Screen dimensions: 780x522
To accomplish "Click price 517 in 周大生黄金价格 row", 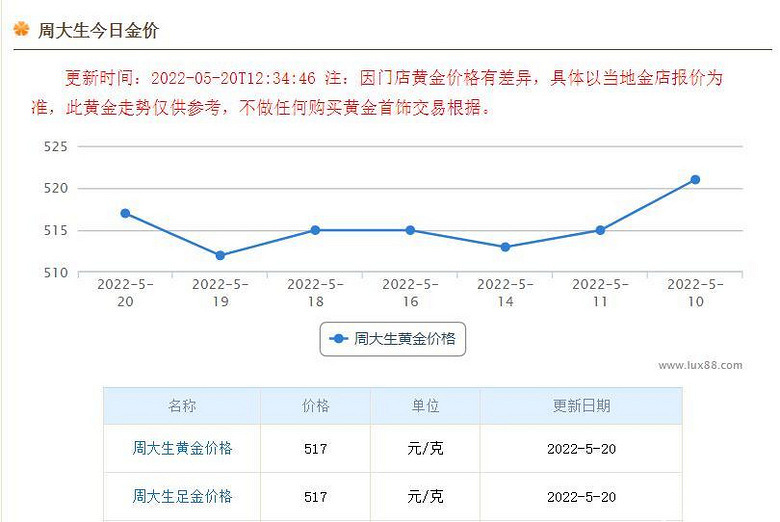I will pos(315,449).
